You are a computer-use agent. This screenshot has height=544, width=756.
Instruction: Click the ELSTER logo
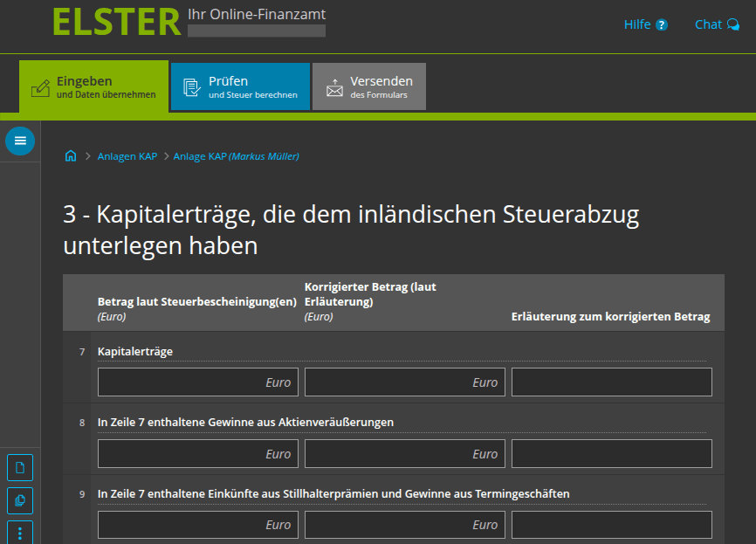pos(116,22)
